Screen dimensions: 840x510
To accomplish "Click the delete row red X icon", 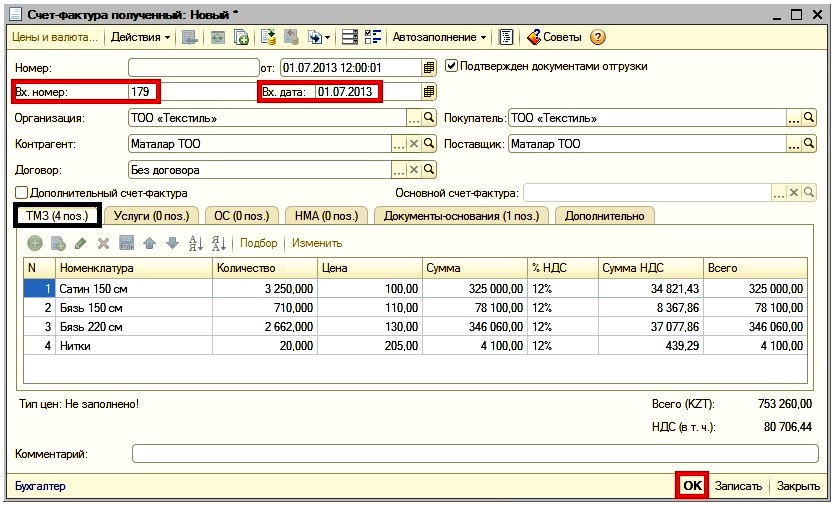I will (x=103, y=243).
